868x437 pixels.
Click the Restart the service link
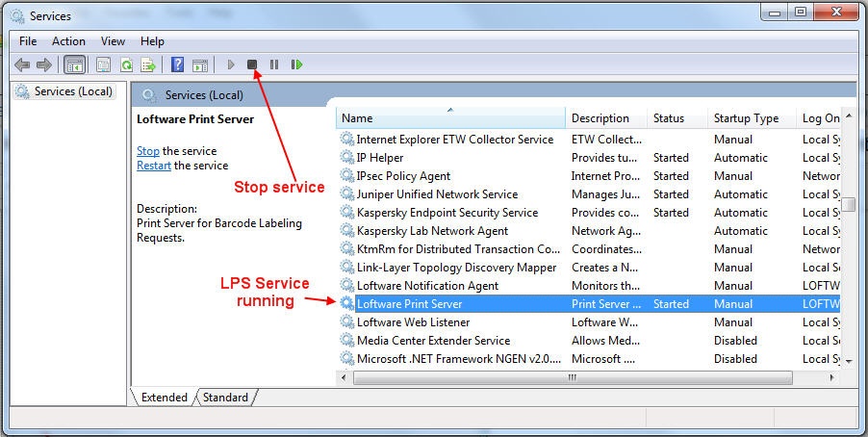(154, 165)
